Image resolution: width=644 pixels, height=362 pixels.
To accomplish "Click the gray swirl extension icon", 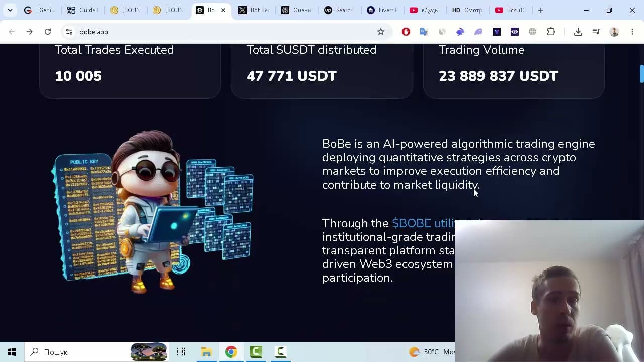I will [442, 32].
